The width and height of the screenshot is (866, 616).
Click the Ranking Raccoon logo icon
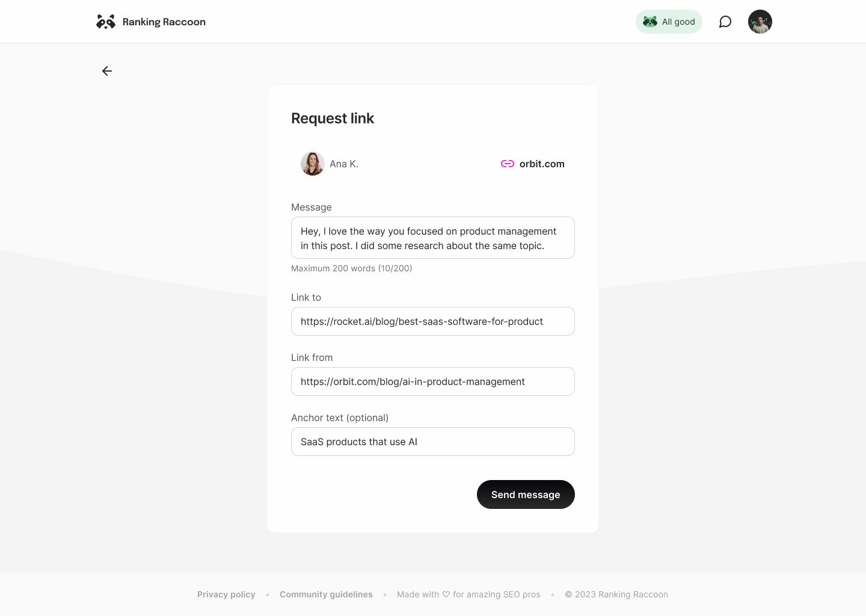(106, 22)
